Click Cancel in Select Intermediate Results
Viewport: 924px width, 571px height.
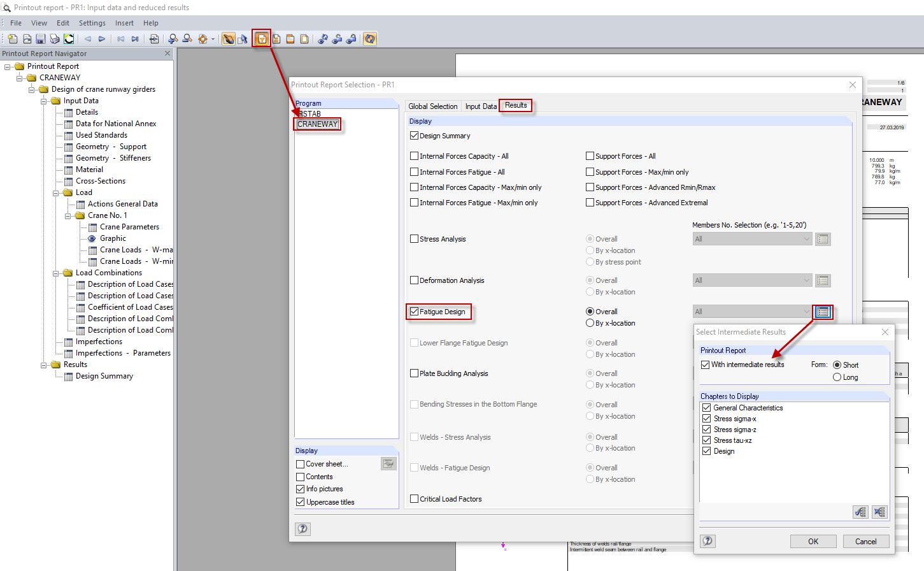pyautogui.click(x=865, y=541)
